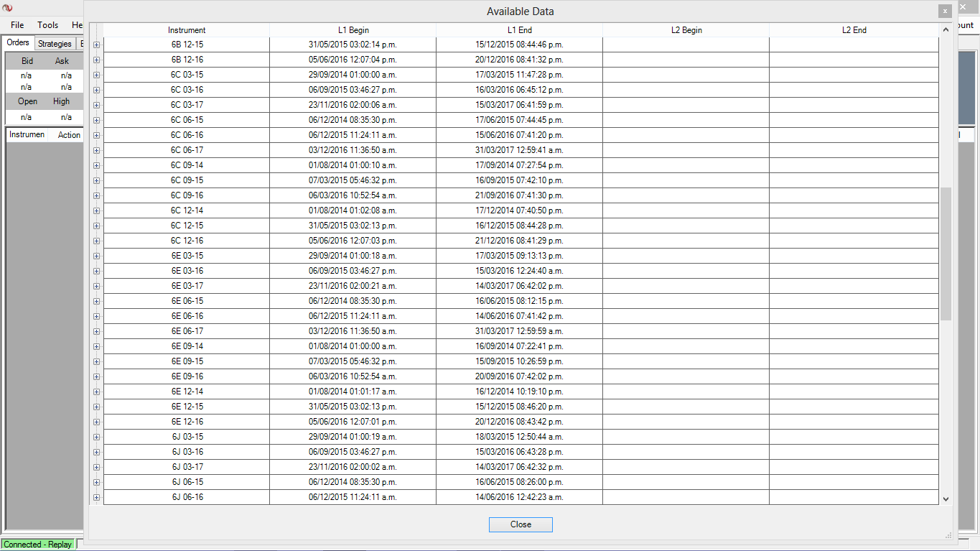The width and height of the screenshot is (980, 551).
Task: Expand the 6J 03-17 row
Action: pyautogui.click(x=96, y=467)
